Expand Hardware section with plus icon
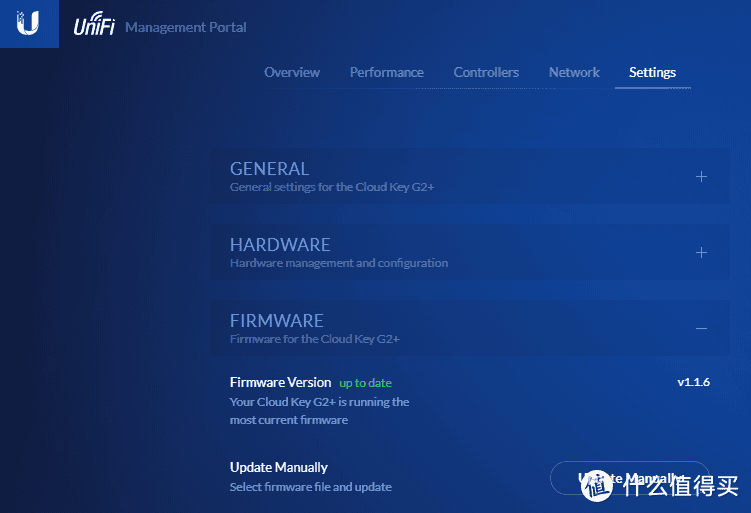Viewport: 751px width, 513px height. [701, 253]
